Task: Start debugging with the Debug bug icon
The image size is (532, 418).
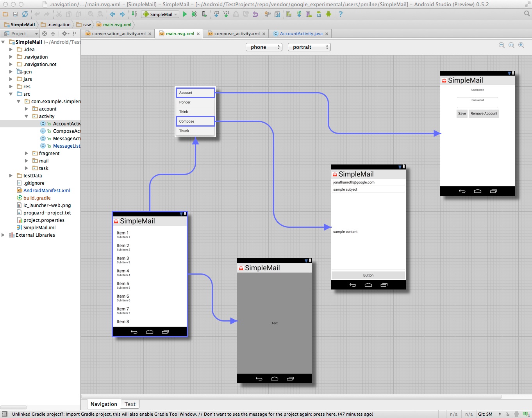Action: click(x=194, y=14)
